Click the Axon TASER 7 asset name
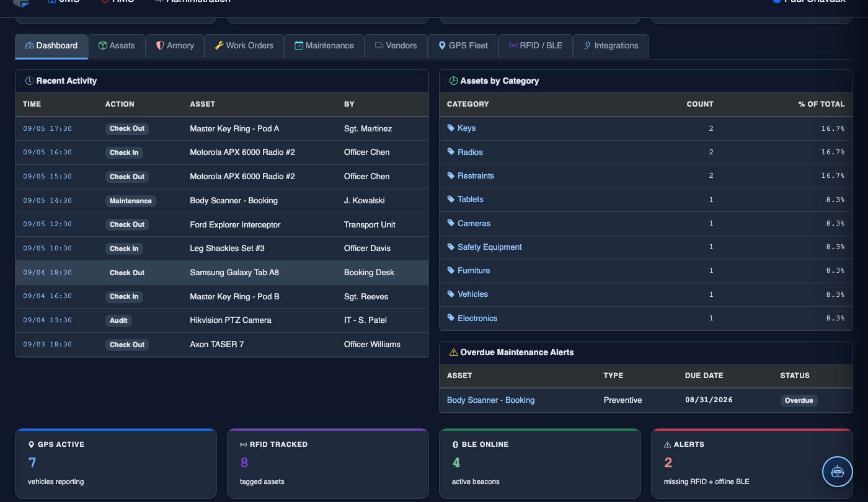Screen dimensions: 868x502 pyautogui.click(x=217, y=345)
